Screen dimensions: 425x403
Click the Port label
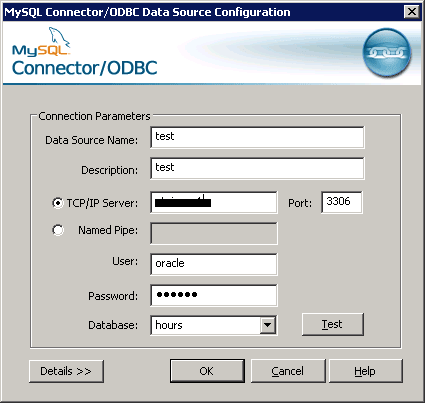pos(300,203)
